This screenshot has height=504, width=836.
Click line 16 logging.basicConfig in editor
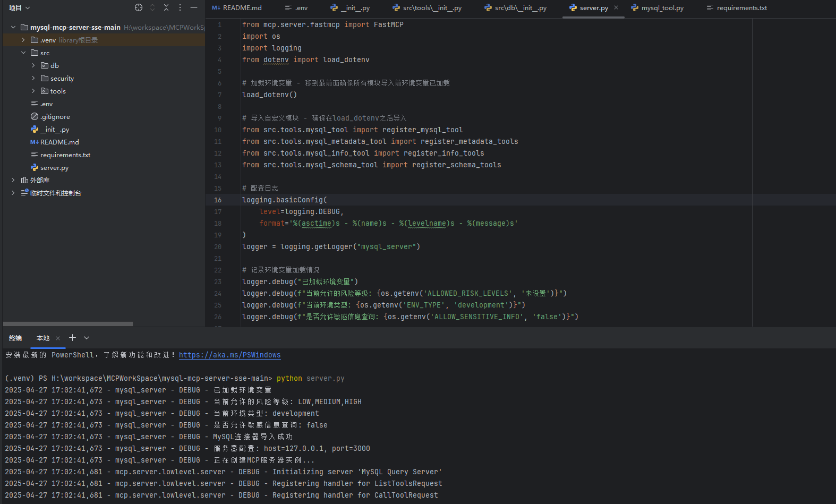[x=284, y=200]
